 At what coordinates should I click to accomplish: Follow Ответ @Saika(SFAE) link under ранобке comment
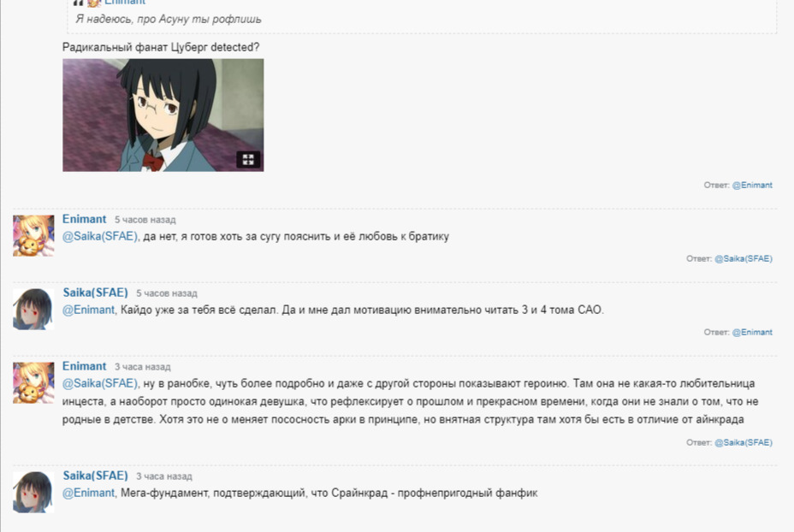[x=744, y=442]
